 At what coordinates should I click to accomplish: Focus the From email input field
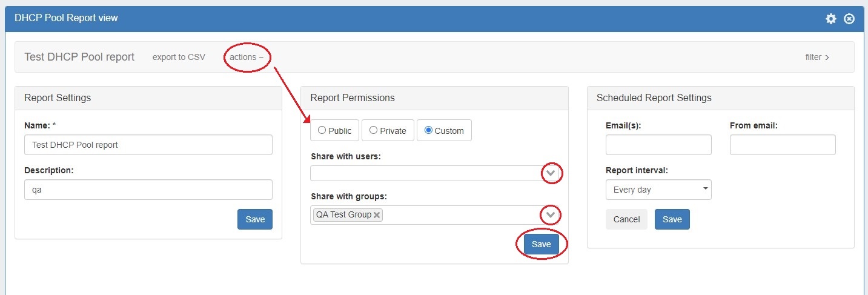click(783, 145)
